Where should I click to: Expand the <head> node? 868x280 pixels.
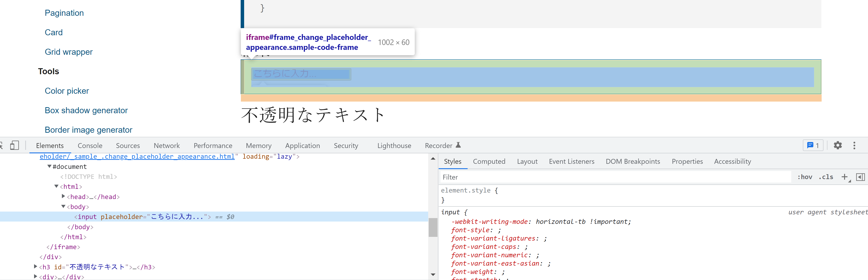[x=63, y=196]
